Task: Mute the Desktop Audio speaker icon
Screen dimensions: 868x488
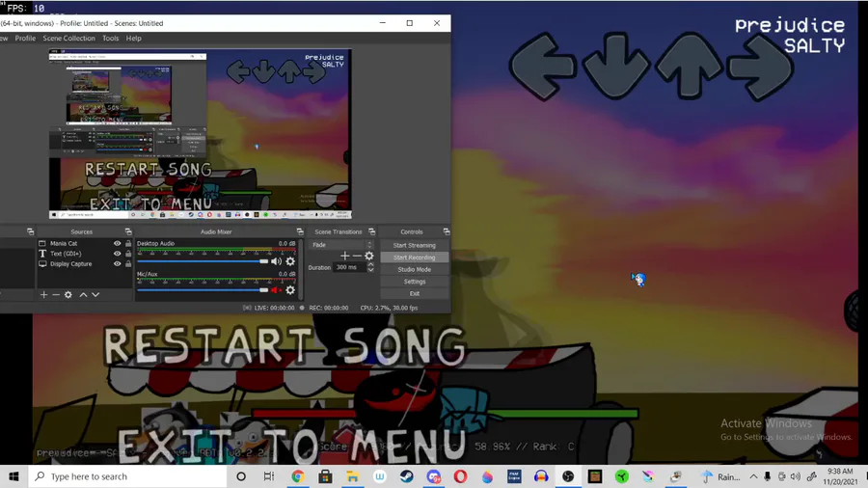Action: tap(276, 261)
